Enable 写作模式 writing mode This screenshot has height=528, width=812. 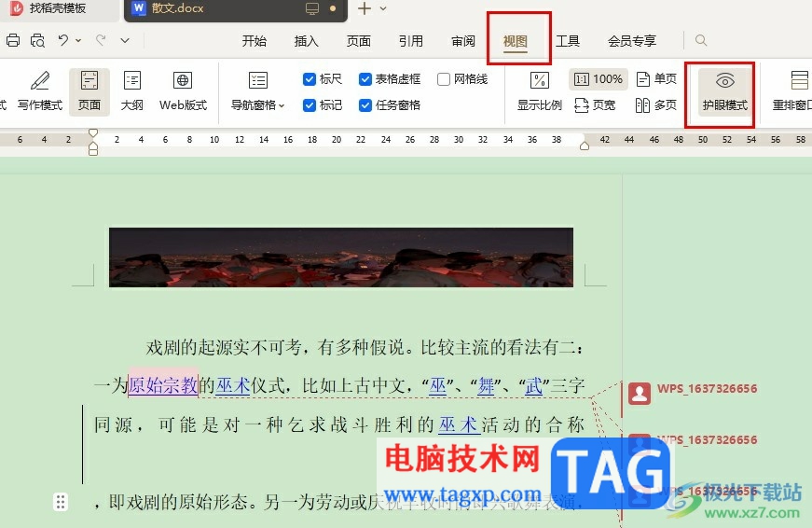click(40, 91)
